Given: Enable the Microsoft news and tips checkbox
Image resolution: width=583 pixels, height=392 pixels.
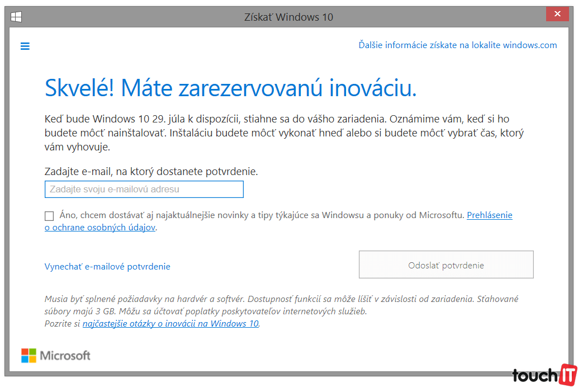Looking at the screenshot, I should (x=49, y=216).
